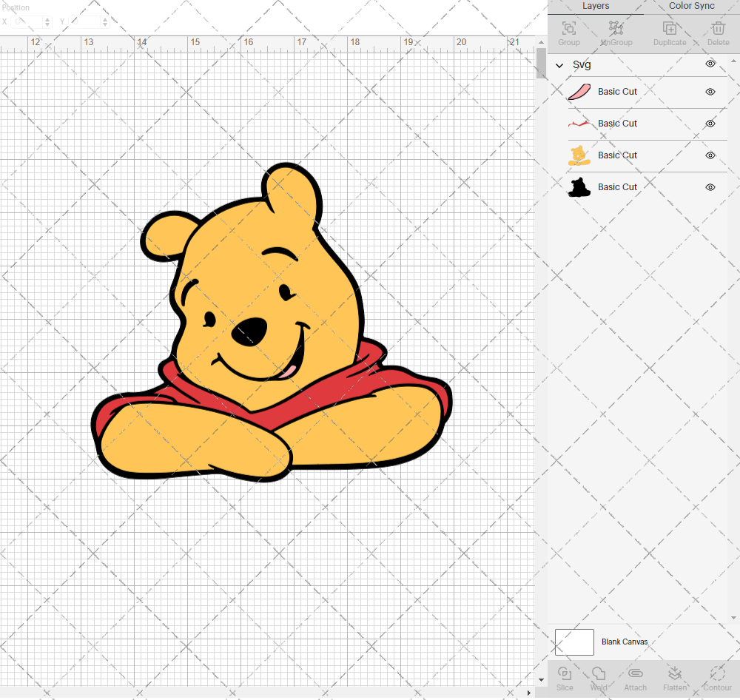Viewport: 740px width, 700px height.
Task: Click the Y position stepper arrows
Action: (x=105, y=21)
